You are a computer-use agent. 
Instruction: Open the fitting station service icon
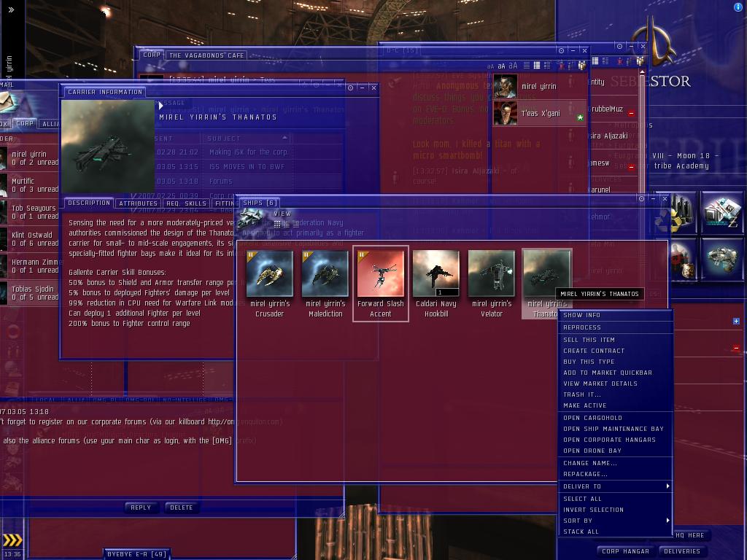[723, 259]
